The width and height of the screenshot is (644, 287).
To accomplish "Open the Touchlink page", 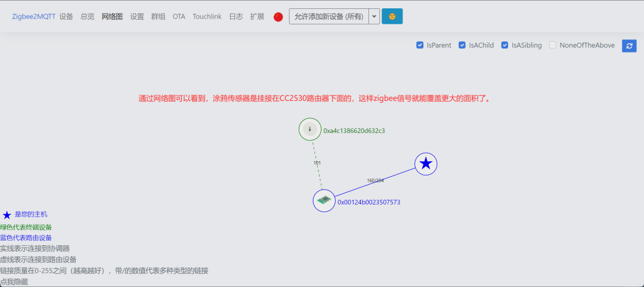I will [x=207, y=17].
